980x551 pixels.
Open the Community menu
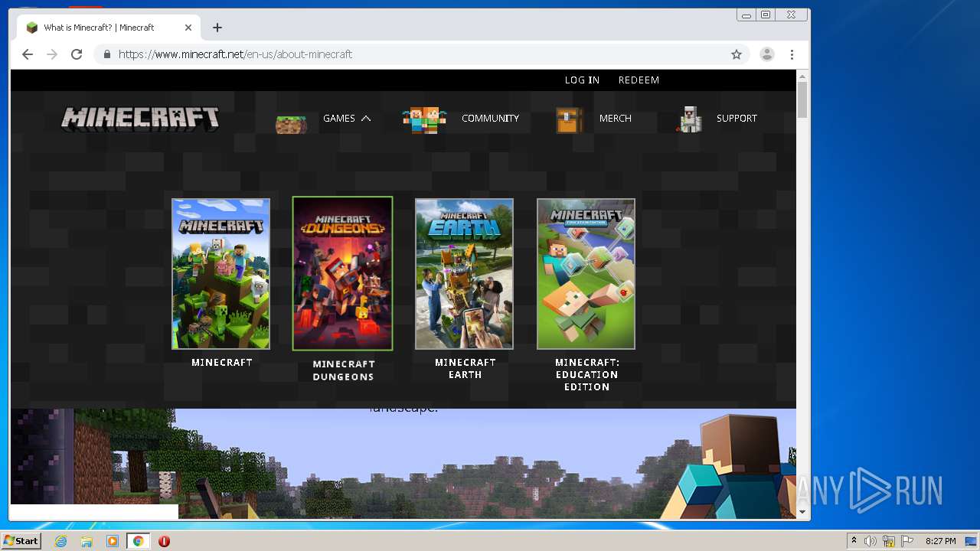pyautogui.click(x=490, y=119)
